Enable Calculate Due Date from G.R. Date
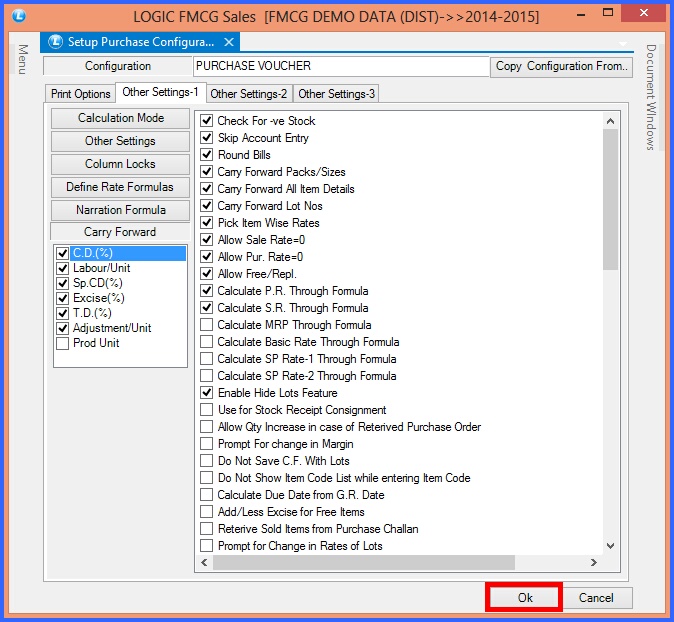Viewport: 674px width, 622px height. point(207,495)
